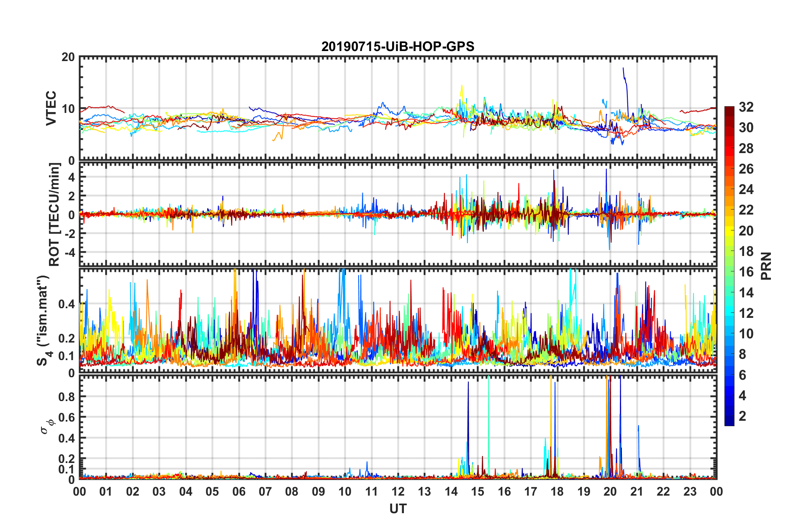
Task: Click colorbar tick label 32
Action: pos(746,107)
